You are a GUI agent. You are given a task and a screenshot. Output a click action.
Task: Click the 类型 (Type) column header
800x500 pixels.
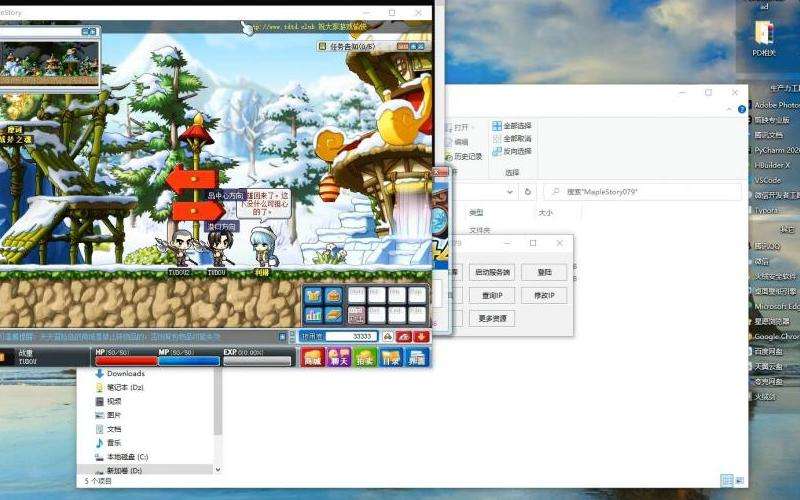coord(476,212)
